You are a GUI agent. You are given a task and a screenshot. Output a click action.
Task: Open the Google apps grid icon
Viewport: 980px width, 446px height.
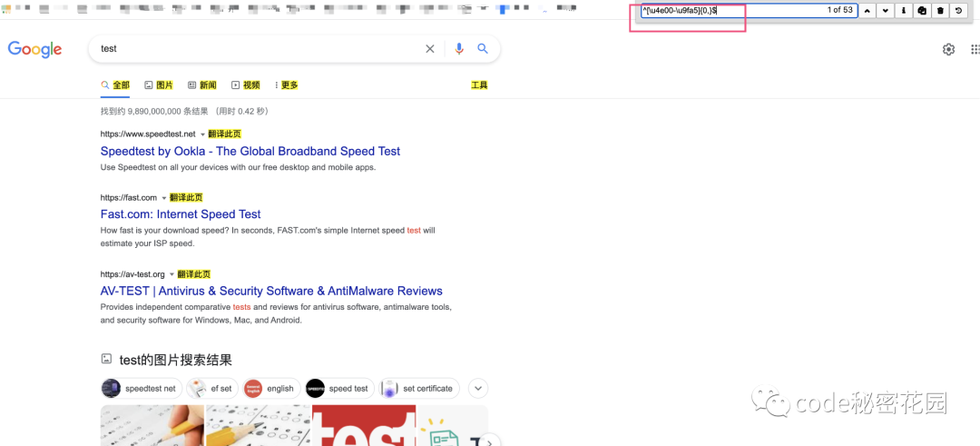975,49
